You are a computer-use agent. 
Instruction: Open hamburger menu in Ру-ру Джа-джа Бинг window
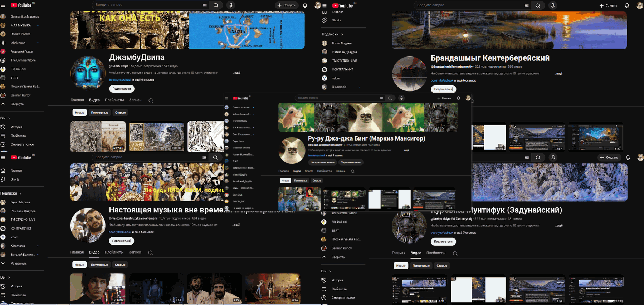coord(226,98)
